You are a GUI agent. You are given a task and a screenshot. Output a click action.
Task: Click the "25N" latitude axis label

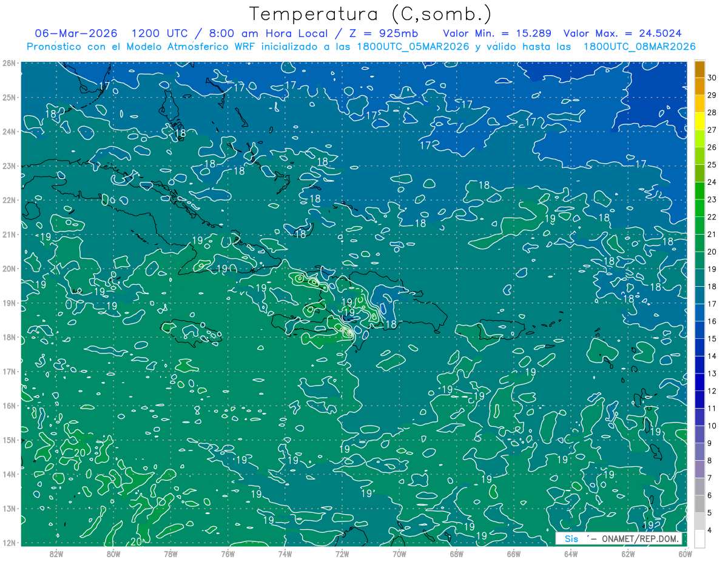tap(8, 97)
